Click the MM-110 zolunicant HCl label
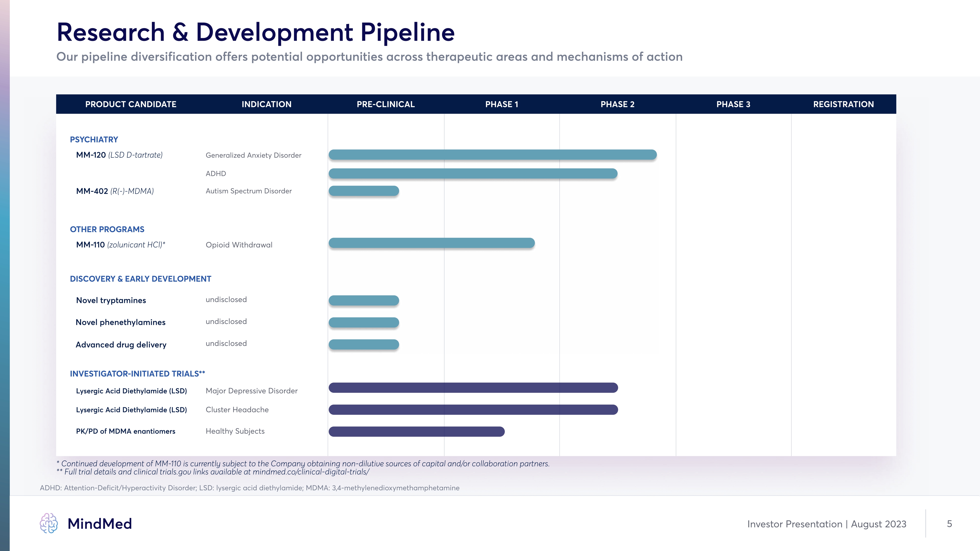 pyautogui.click(x=121, y=245)
